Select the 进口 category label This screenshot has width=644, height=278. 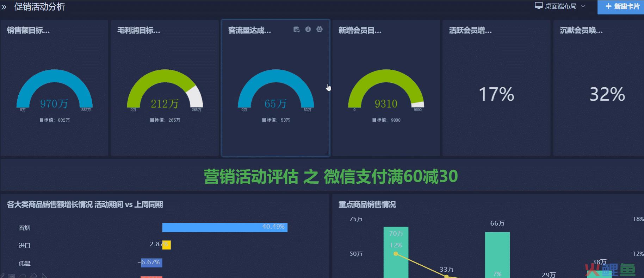[24, 246]
